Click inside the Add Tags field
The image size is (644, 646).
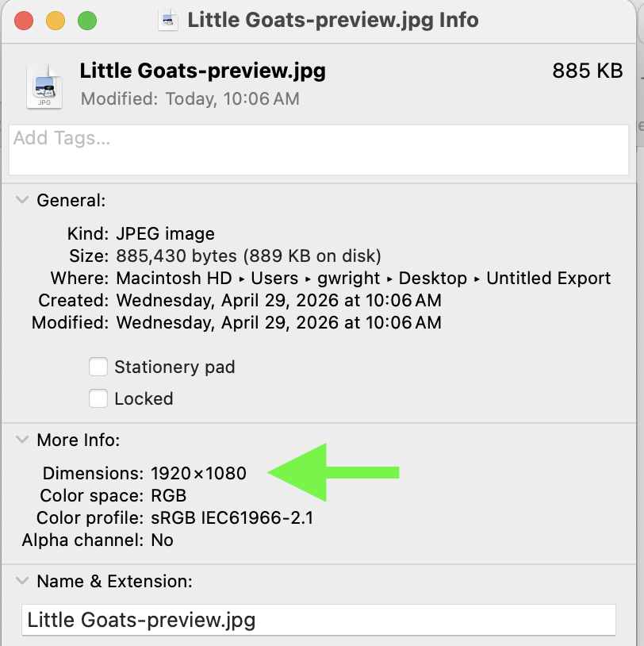317,150
